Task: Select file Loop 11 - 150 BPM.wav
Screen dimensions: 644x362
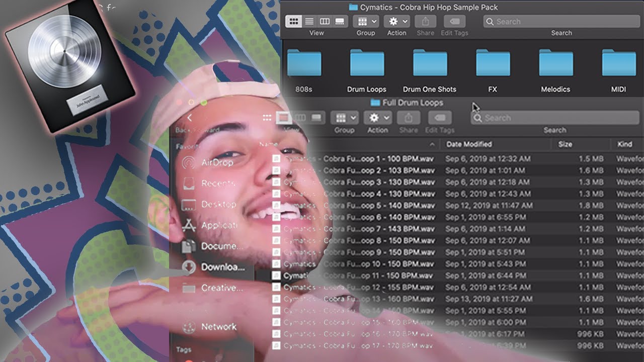Action: point(354,276)
